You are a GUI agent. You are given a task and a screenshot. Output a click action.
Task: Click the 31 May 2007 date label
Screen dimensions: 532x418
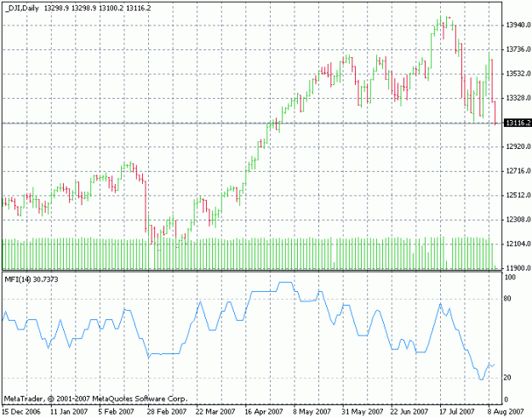(x=363, y=412)
